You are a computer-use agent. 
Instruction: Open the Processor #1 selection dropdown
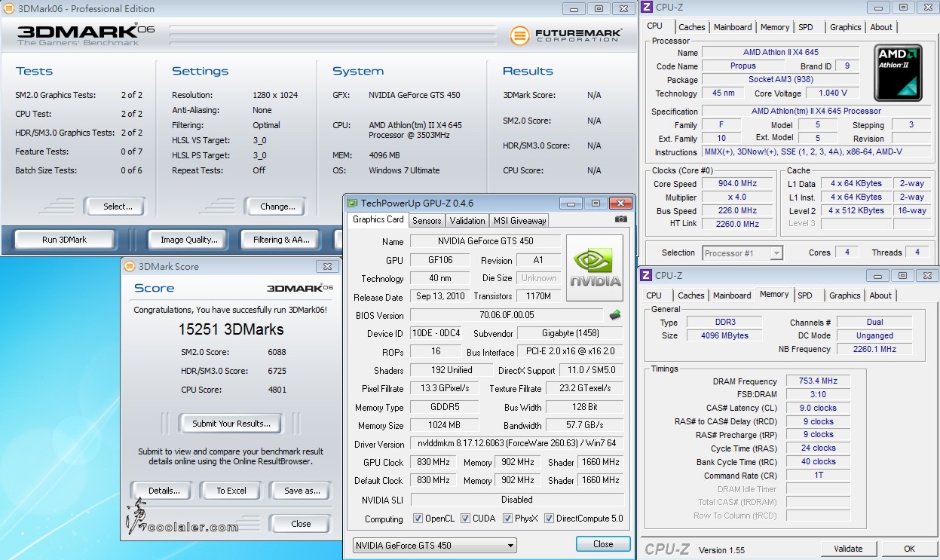(x=743, y=253)
